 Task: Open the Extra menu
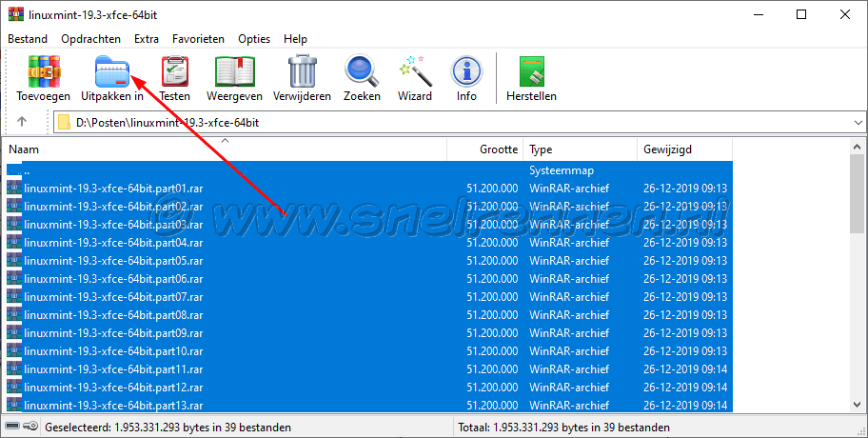(x=147, y=39)
